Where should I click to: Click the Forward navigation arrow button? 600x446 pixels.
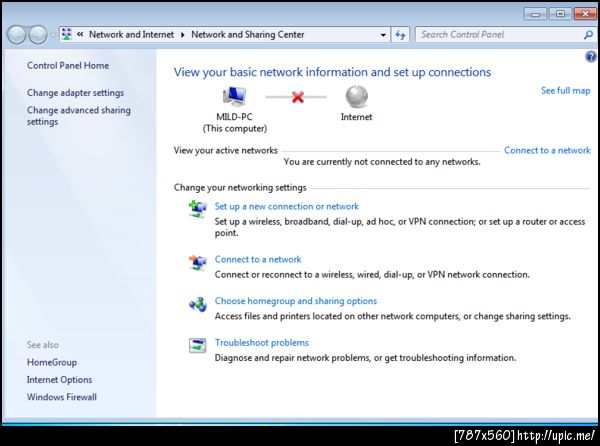[x=38, y=35]
